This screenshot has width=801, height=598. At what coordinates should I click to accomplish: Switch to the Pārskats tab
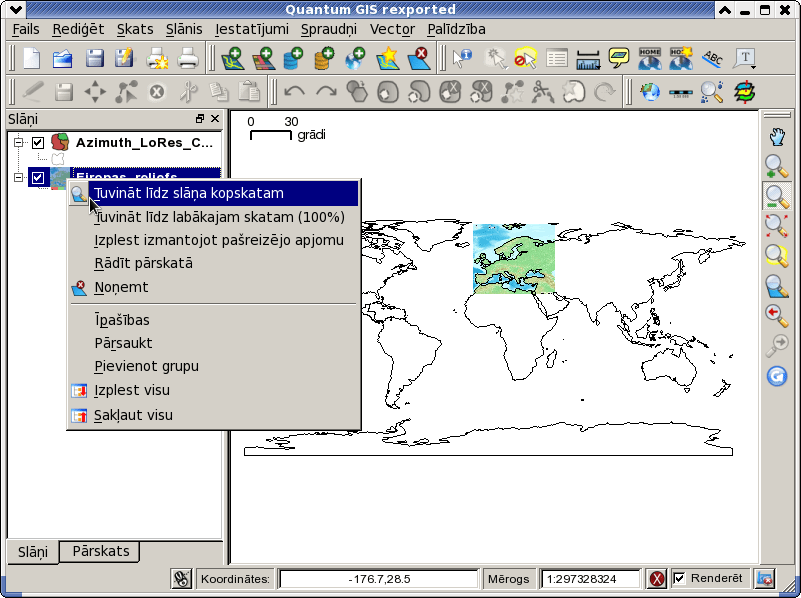(x=101, y=552)
